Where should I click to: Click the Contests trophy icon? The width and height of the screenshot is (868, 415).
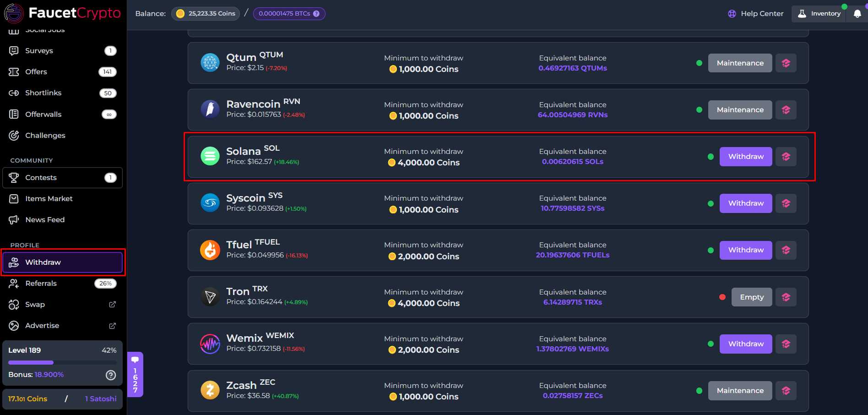14,178
